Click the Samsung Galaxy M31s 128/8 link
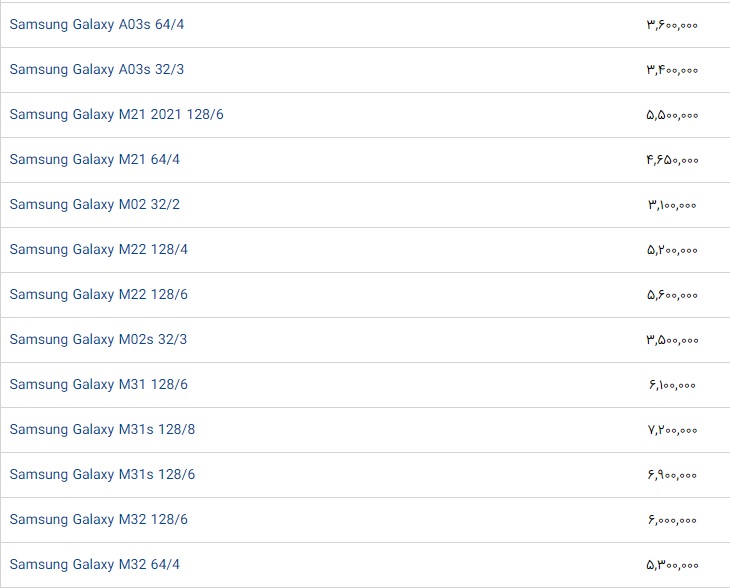 (x=102, y=429)
